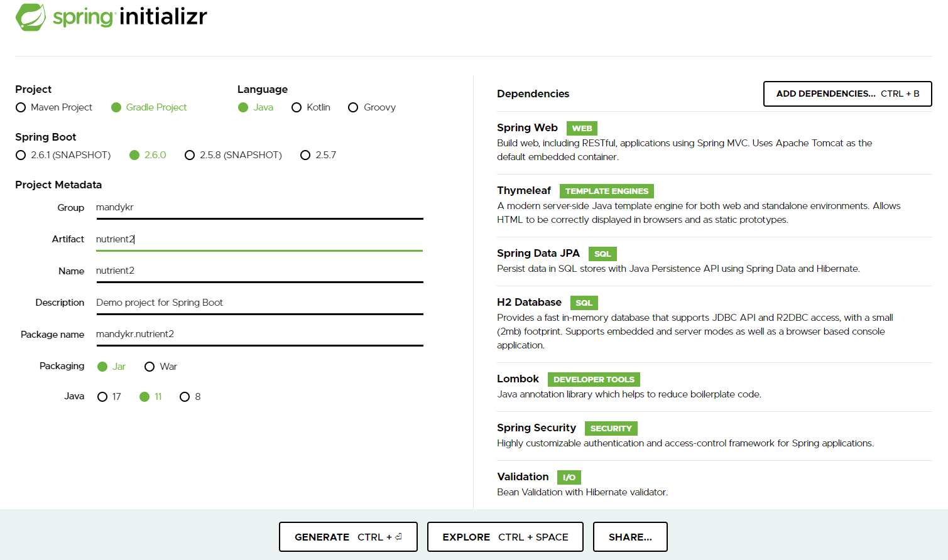Viewport: 948px width, 560px height.
Task: Click the Lombok description text
Action: (x=629, y=394)
